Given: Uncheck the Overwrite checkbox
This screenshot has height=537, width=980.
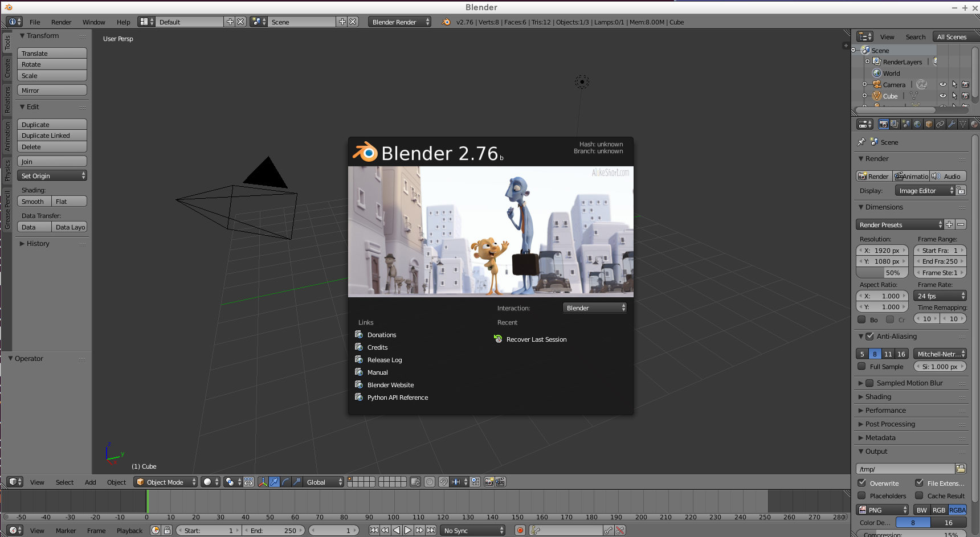Looking at the screenshot, I should (x=862, y=483).
